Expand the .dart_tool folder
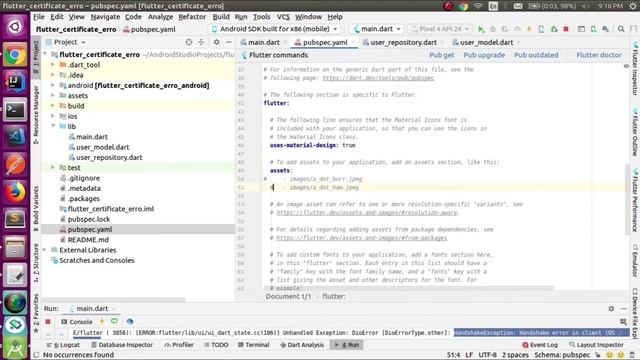Image resolution: width=640 pixels, height=360 pixels. 53,64
